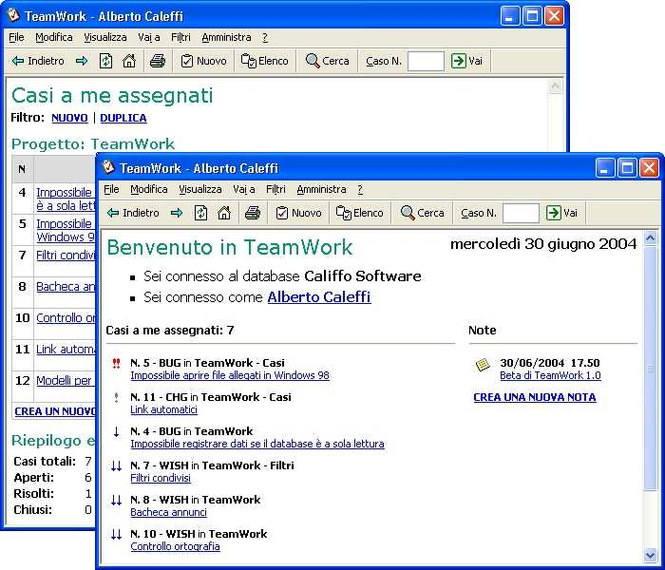This screenshot has width=665, height=570.
Task: Click forward arrow in front window toolbar
Action: pyautogui.click(x=177, y=213)
